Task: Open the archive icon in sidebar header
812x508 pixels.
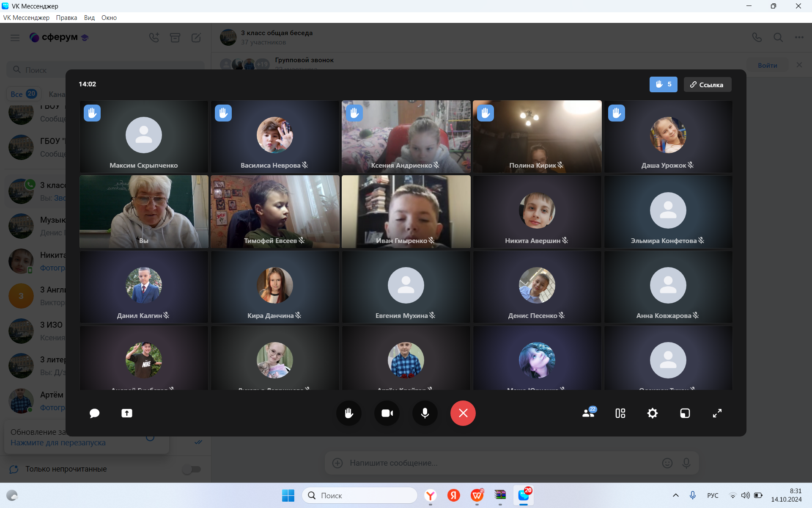Action: [x=175, y=38]
